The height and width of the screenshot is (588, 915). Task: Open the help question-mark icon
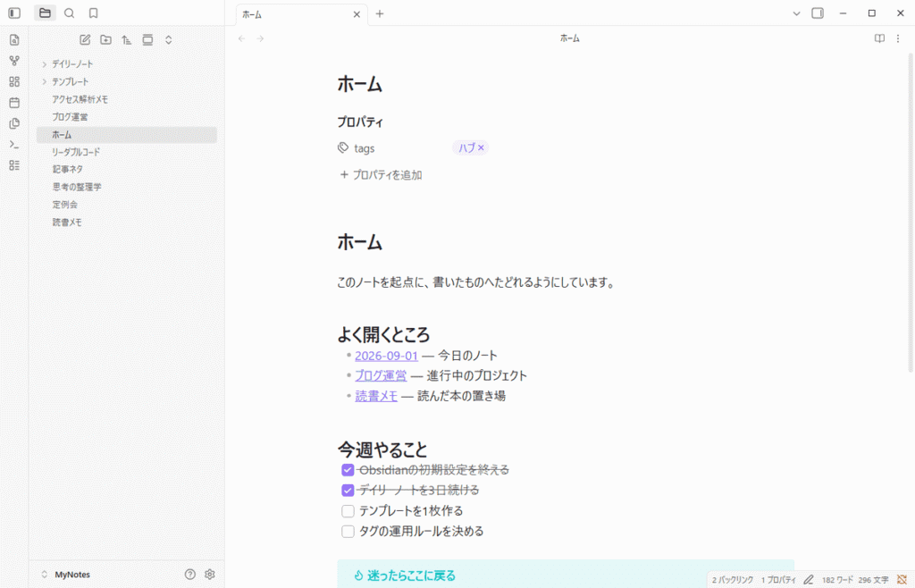[x=190, y=574]
